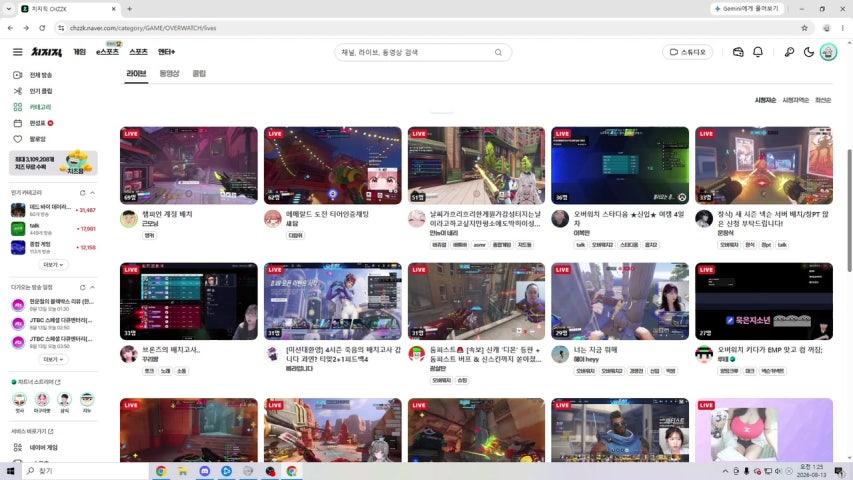
Task: Open the streamer avatar beside 에메랄드 도전
Action: [x=273, y=219]
